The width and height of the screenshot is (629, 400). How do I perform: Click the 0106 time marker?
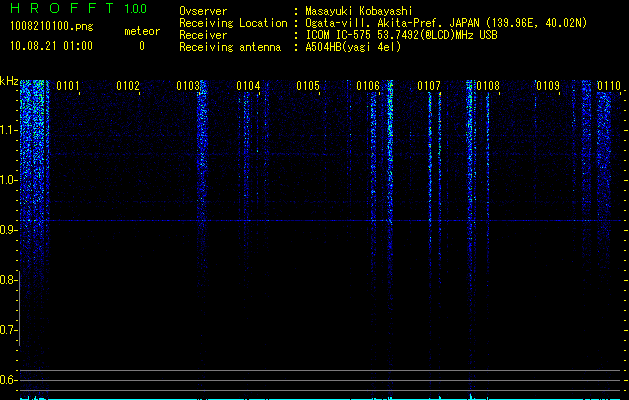point(368,86)
